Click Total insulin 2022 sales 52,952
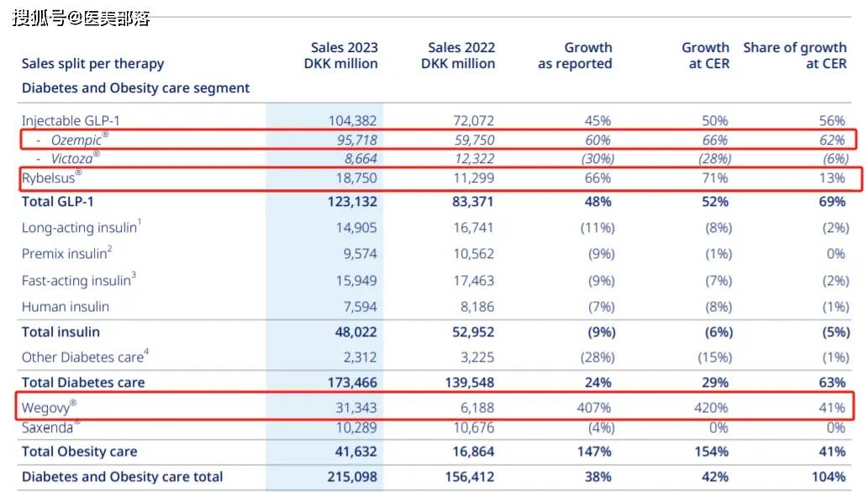The image size is (868, 492). tap(473, 332)
